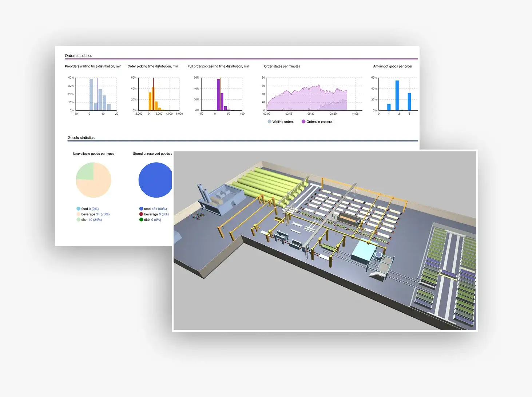Click the Full order processing time distribution title
532x397 pixels.
point(218,66)
